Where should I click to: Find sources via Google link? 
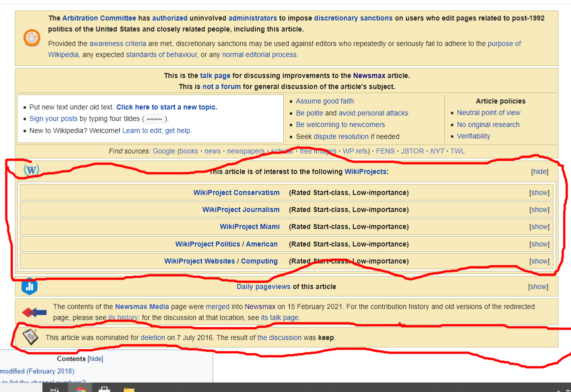point(164,151)
